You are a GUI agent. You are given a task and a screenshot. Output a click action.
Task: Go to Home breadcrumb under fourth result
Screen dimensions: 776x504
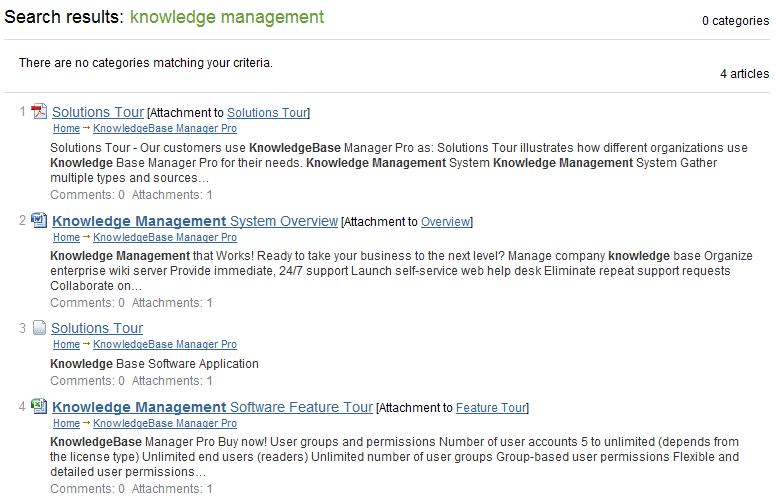(66, 423)
